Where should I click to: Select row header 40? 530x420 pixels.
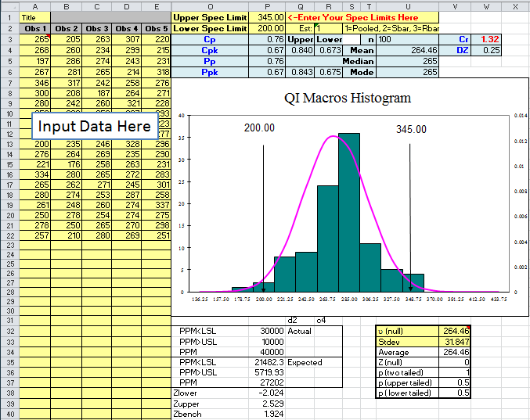click(10, 414)
